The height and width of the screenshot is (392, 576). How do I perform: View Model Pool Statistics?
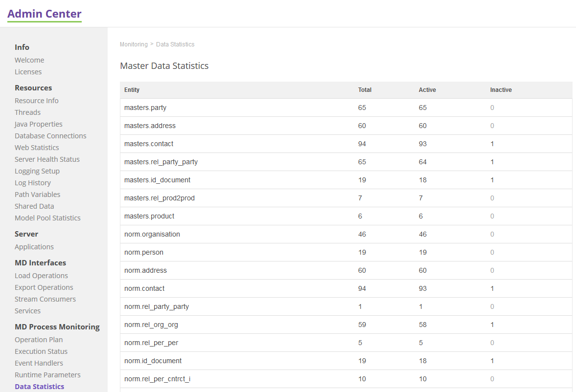[47, 218]
